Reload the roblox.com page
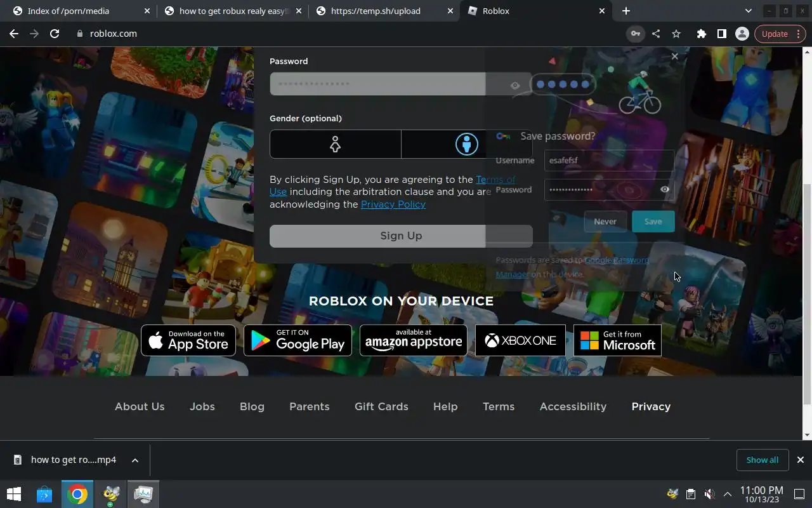 click(x=55, y=34)
